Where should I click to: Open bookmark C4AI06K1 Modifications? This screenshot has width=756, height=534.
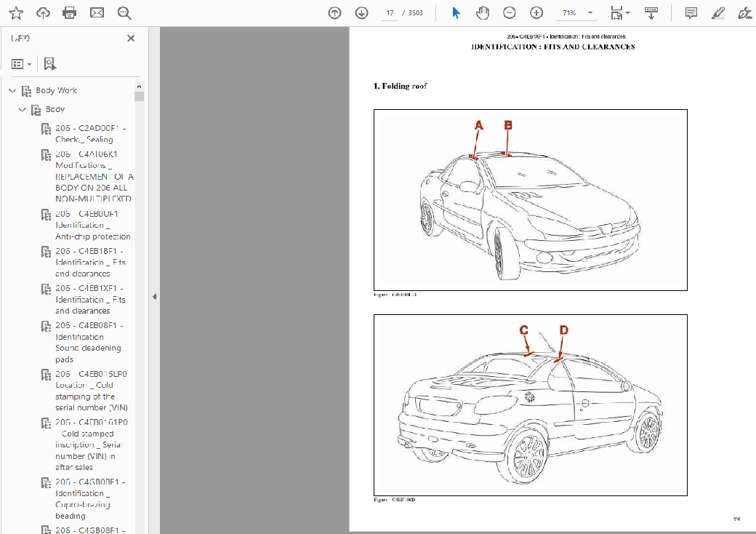tap(94, 177)
